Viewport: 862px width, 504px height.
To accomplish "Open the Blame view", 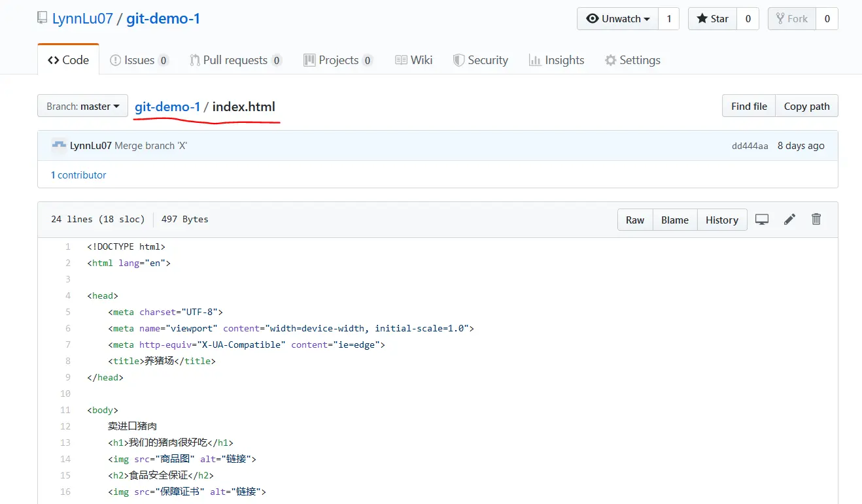I will tap(674, 220).
